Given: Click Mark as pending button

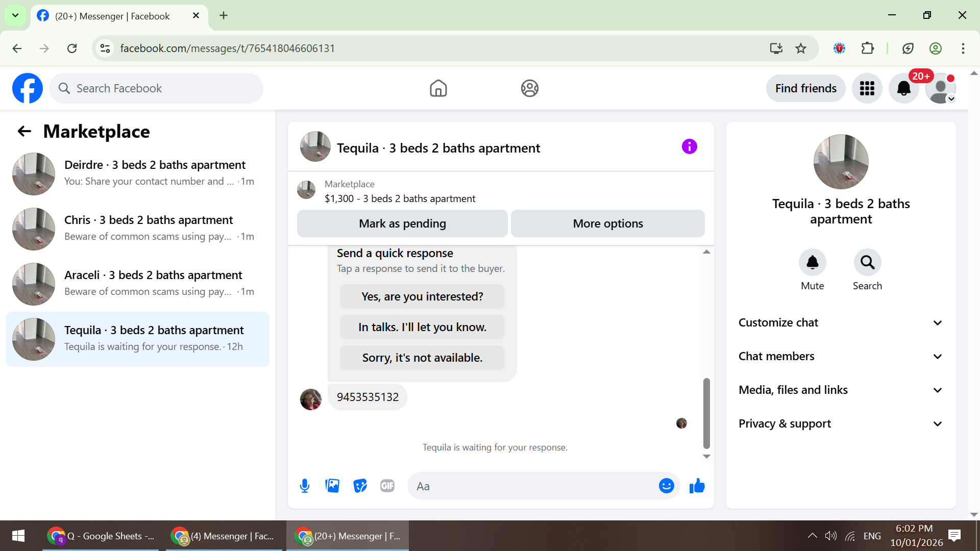Looking at the screenshot, I should 402,223.
